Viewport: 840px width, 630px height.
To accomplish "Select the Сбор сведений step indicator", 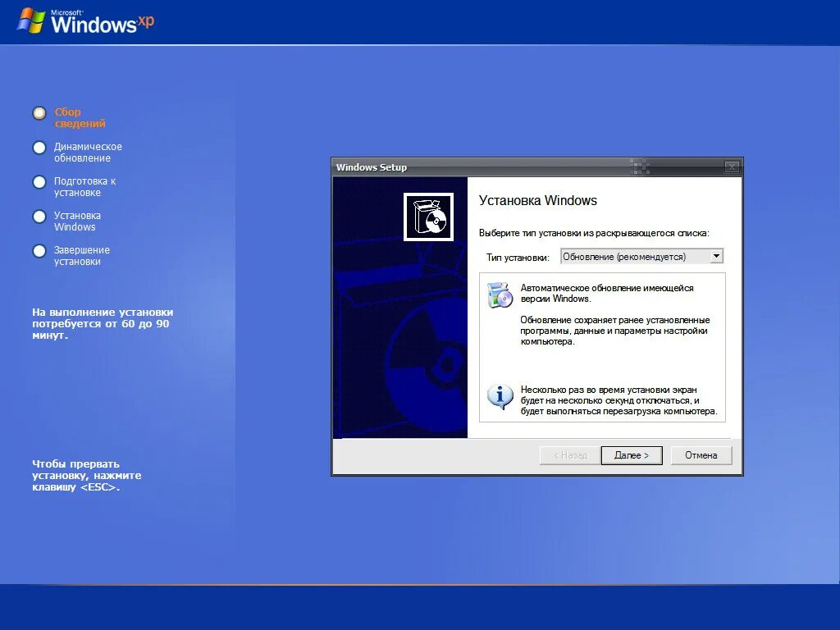I will click(39, 113).
